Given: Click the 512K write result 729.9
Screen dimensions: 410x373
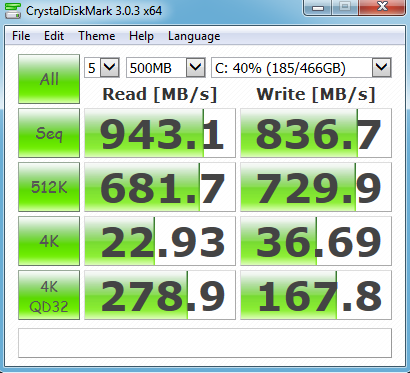Looking at the screenshot, I should point(316,187).
